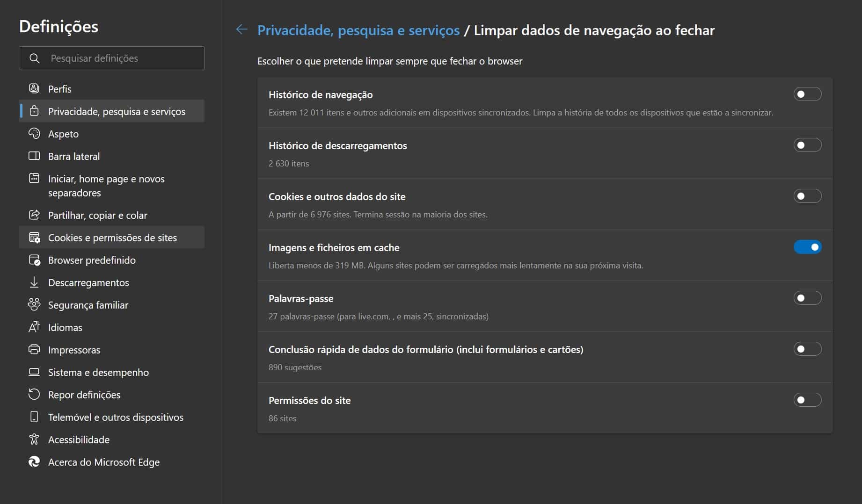Click the Barra lateral sidebar icon

[34, 156]
